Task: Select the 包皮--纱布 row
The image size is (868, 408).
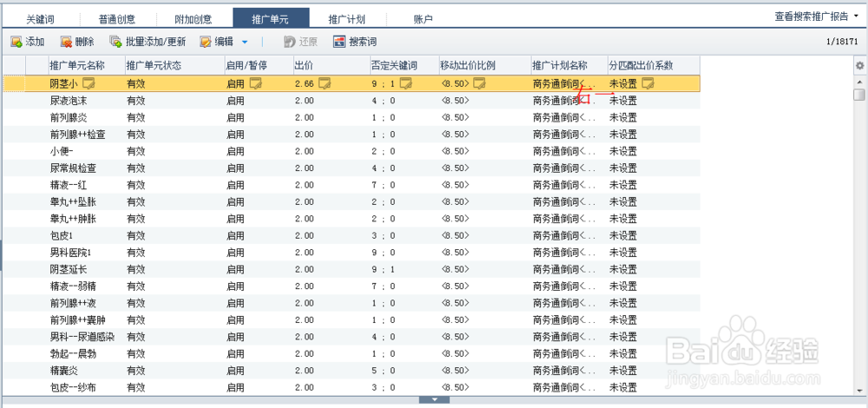Action: 352,387
